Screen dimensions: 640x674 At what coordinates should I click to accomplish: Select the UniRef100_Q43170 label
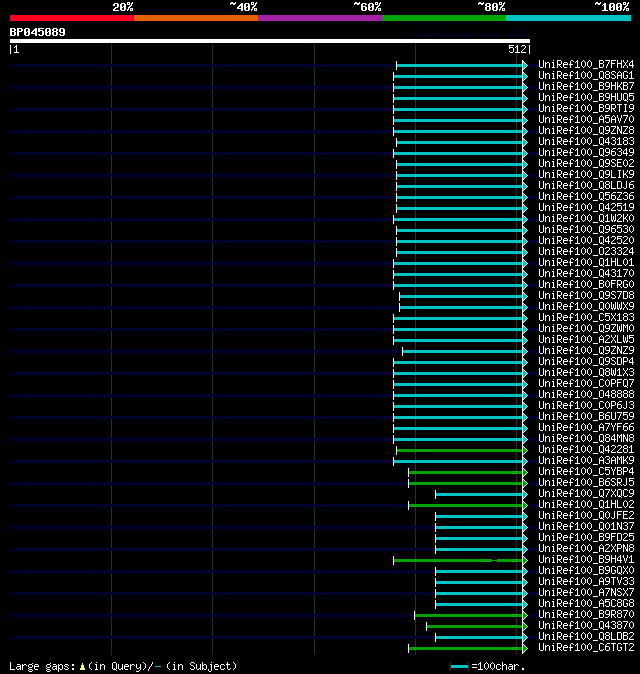pos(586,274)
